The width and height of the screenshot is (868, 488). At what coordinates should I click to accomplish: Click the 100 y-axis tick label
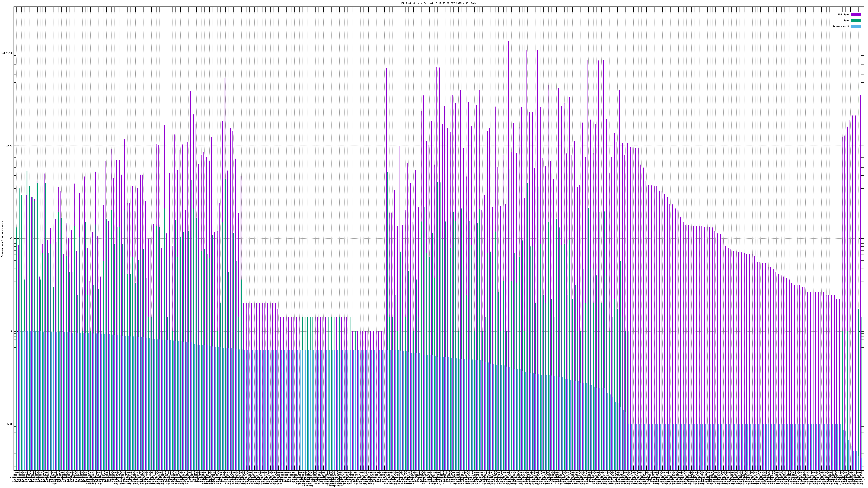9,239
